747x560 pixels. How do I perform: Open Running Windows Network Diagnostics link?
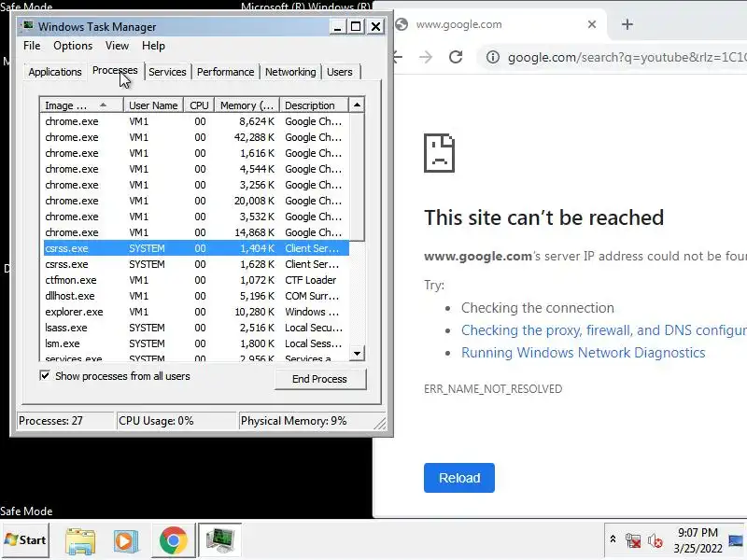(x=583, y=353)
